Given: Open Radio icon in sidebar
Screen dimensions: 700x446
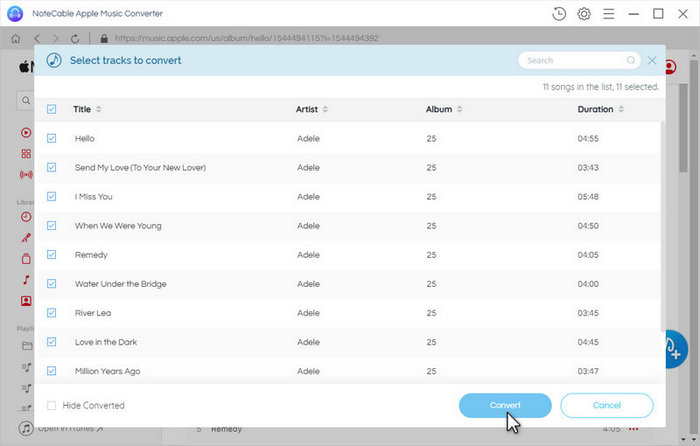Looking at the screenshot, I should click(26, 175).
